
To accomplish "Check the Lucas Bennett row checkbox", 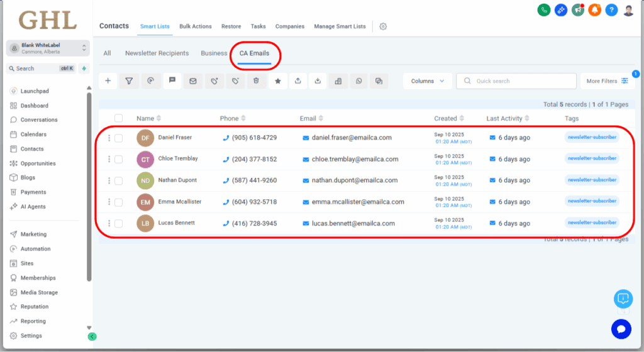I will click(x=119, y=223).
